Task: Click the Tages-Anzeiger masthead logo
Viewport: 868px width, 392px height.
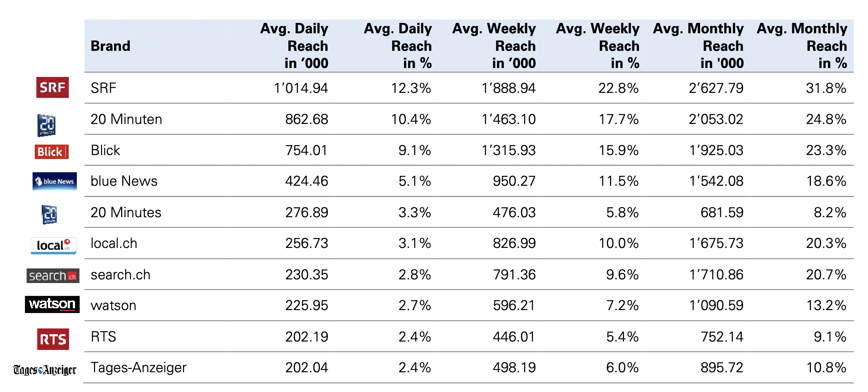Action: click(x=45, y=370)
